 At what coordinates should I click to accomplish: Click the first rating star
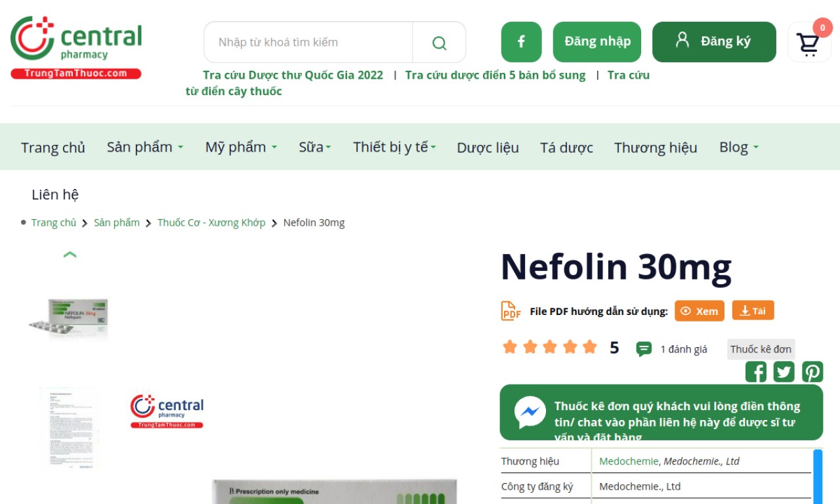coord(510,346)
